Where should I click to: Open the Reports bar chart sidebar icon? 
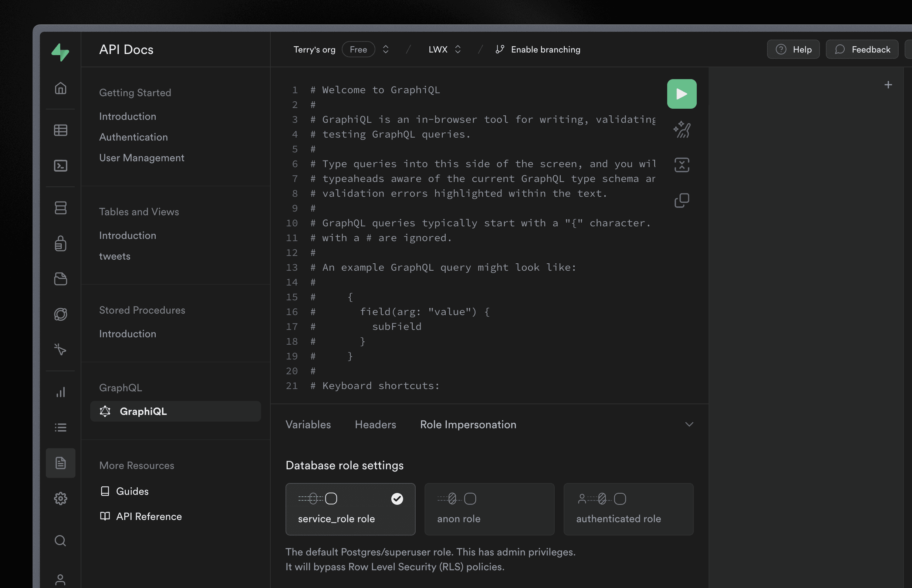[x=60, y=392]
